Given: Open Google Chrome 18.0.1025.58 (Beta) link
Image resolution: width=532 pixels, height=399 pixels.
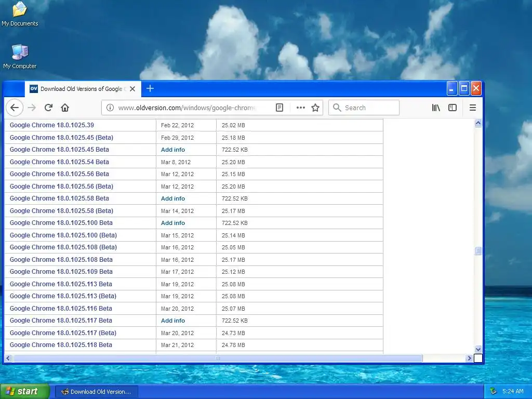Looking at the screenshot, I should pyautogui.click(x=61, y=211).
